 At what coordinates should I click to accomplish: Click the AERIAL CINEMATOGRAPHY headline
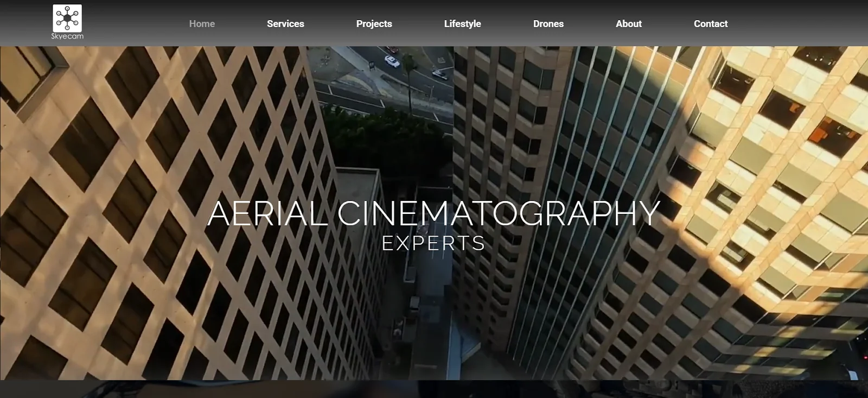pyautogui.click(x=433, y=213)
